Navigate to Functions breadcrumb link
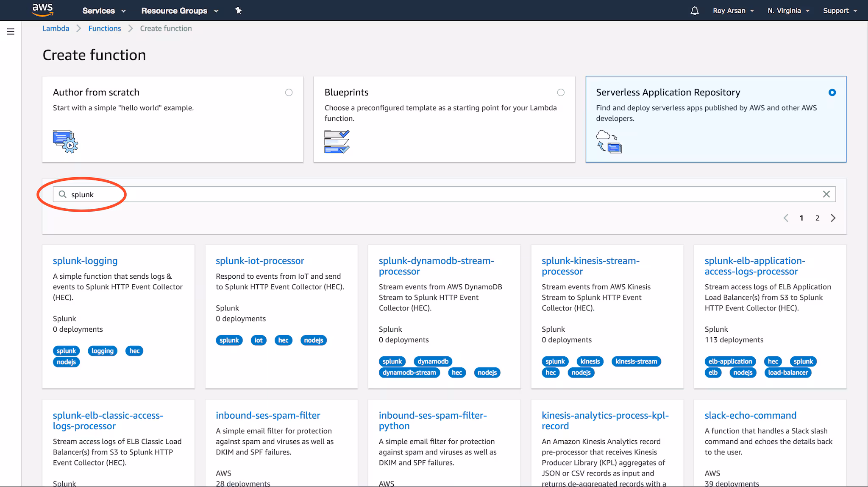Image resolution: width=868 pixels, height=487 pixels. (105, 28)
